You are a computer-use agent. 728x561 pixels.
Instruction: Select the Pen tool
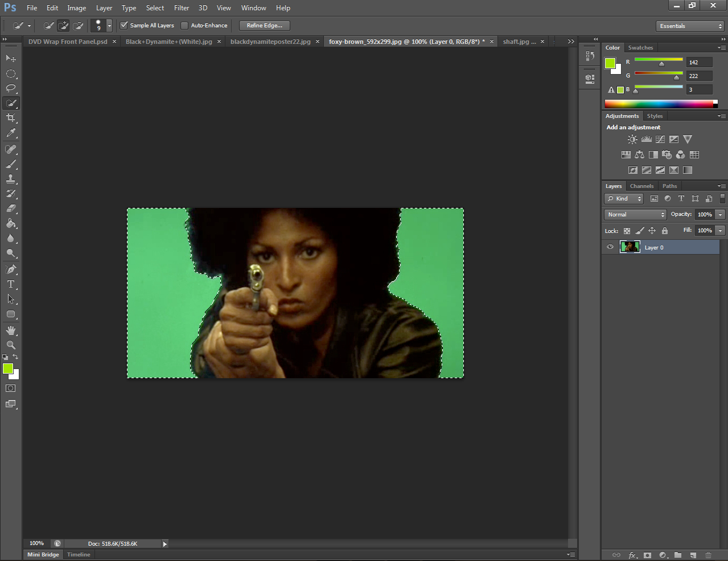point(11,269)
